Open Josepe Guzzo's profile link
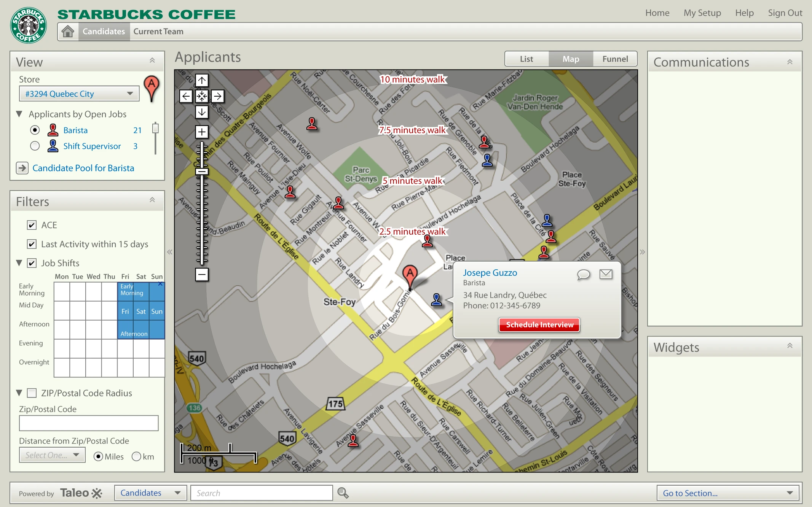812x507 pixels. point(490,273)
